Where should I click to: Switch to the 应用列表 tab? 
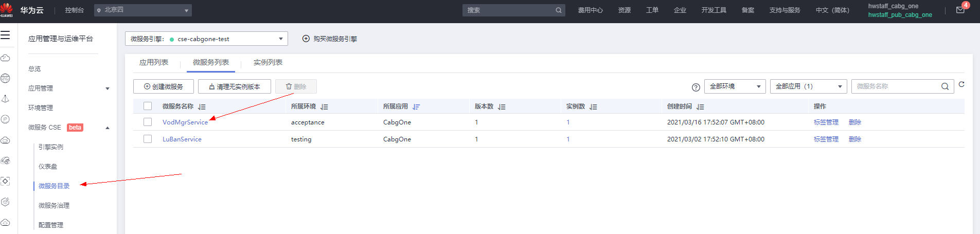coord(154,62)
